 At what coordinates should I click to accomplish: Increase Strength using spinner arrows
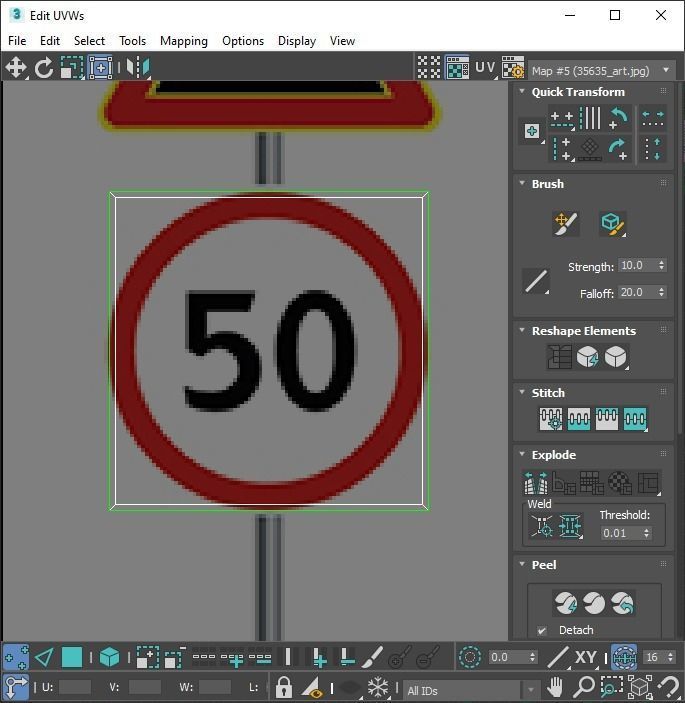661,265
